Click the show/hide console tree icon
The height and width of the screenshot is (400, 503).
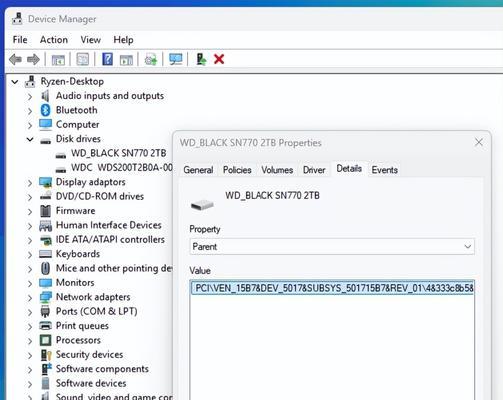58,60
